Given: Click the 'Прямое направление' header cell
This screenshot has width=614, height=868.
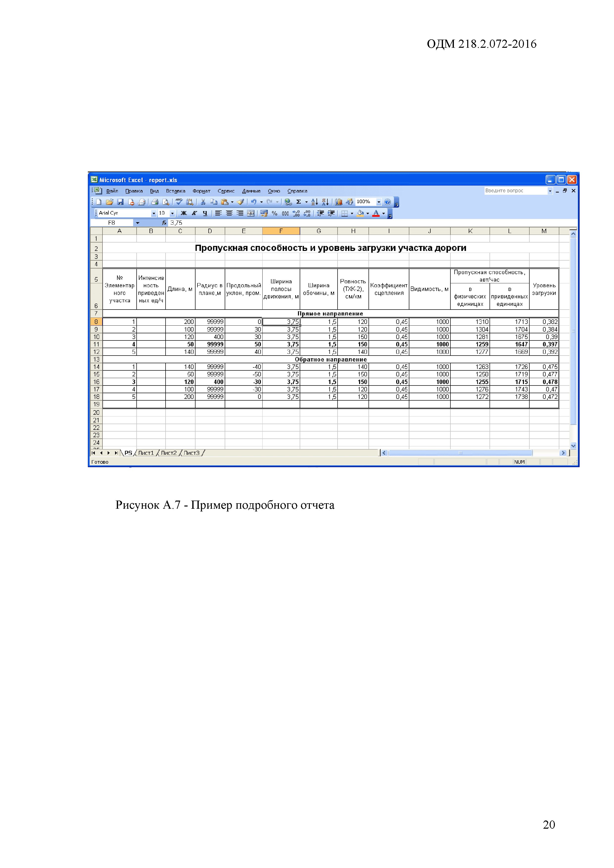Looking at the screenshot, I should [x=330, y=313].
